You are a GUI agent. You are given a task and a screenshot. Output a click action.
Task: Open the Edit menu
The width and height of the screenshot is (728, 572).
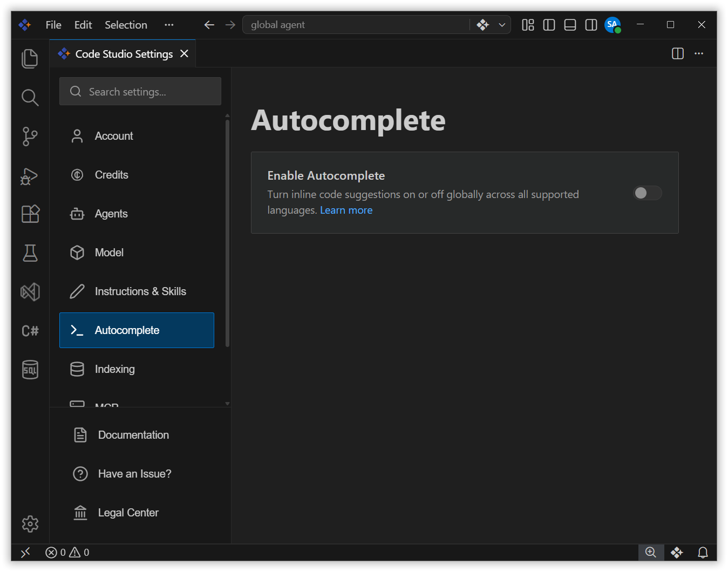pos(83,25)
